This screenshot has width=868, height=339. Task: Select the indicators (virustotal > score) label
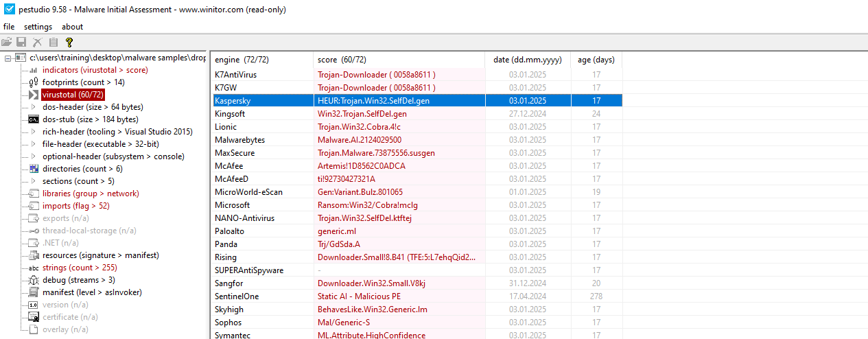coord(95,70)
